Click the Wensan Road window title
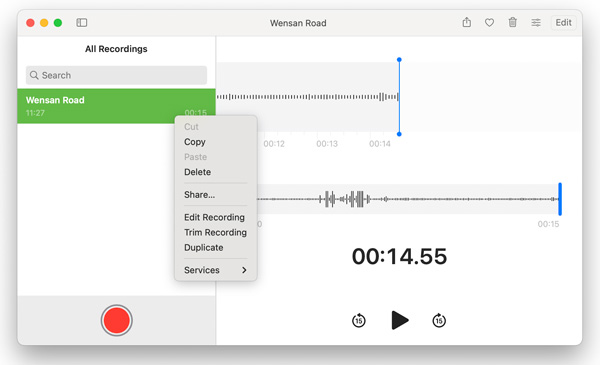Image resolution: width=600 pixels, height=365 pixels. (x=298, y=23)
